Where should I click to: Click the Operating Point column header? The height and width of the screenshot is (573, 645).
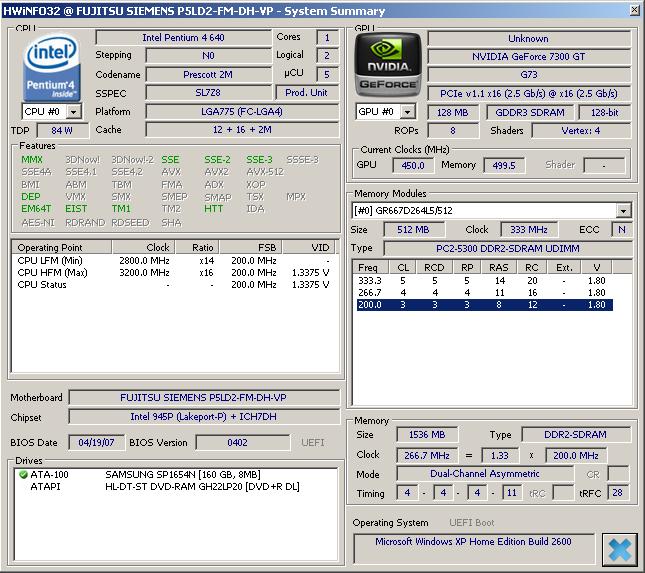(x=62, y=247)
